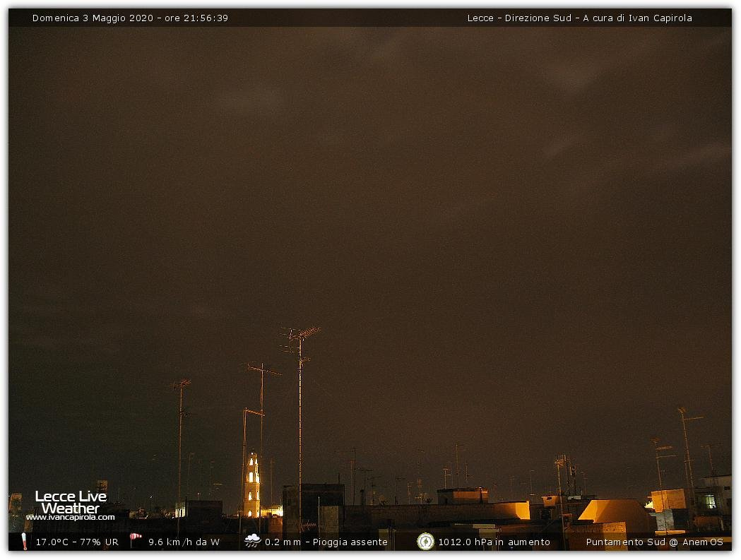Open the www.ivancapirola.com link

pos(71,518)
